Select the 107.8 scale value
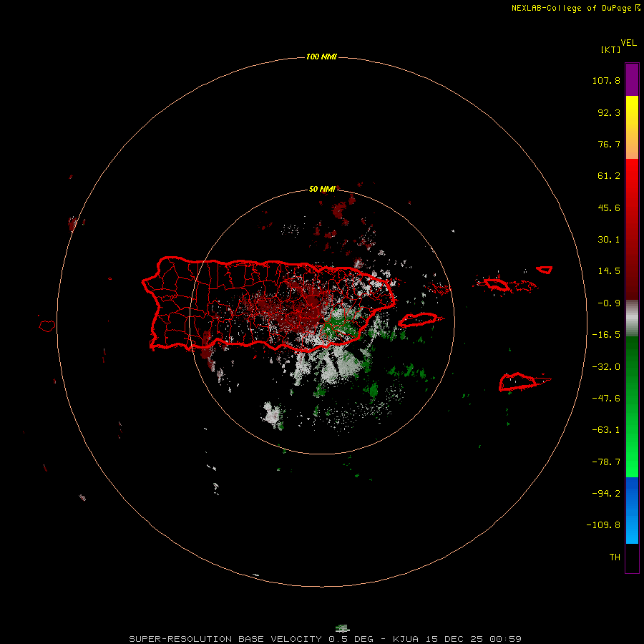644x644 pixels. pyautogui.click(x=606, y=80)
